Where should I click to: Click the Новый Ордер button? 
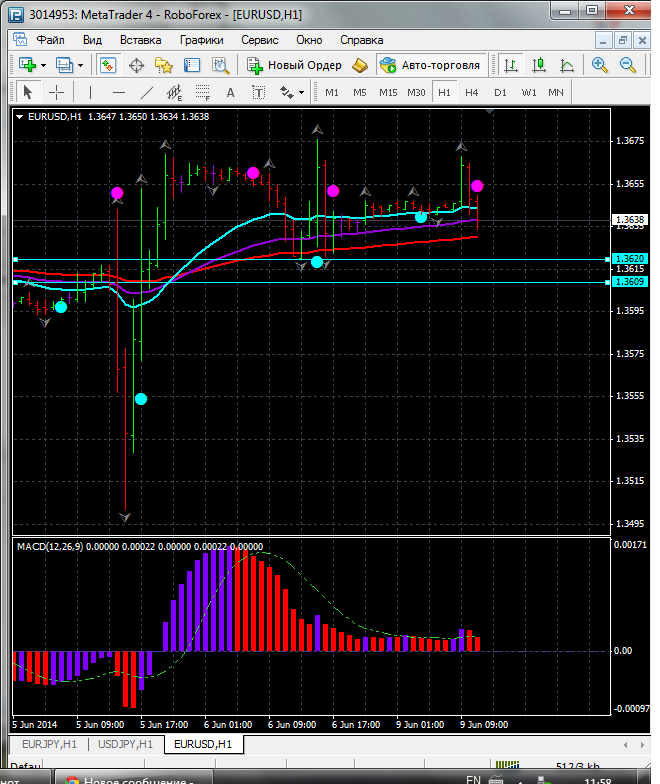pos(294,65)
